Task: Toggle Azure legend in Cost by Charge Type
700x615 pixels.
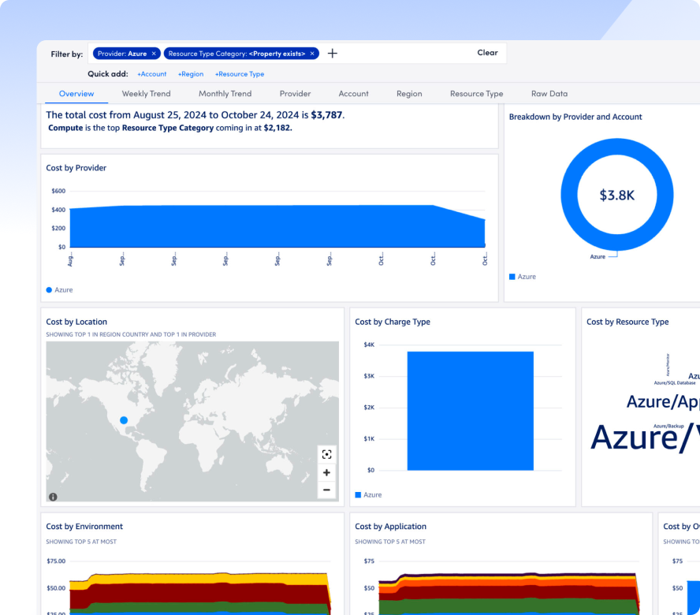Action: click(x=368, y=495)
